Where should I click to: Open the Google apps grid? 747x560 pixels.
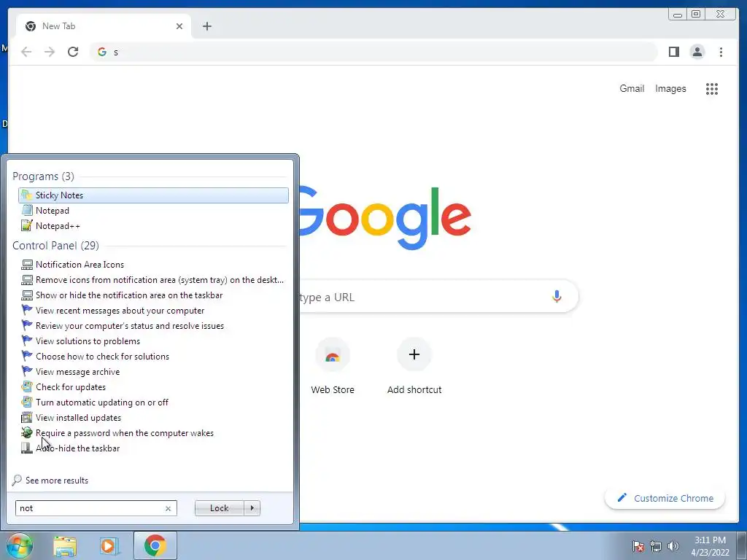pos(712,88)
